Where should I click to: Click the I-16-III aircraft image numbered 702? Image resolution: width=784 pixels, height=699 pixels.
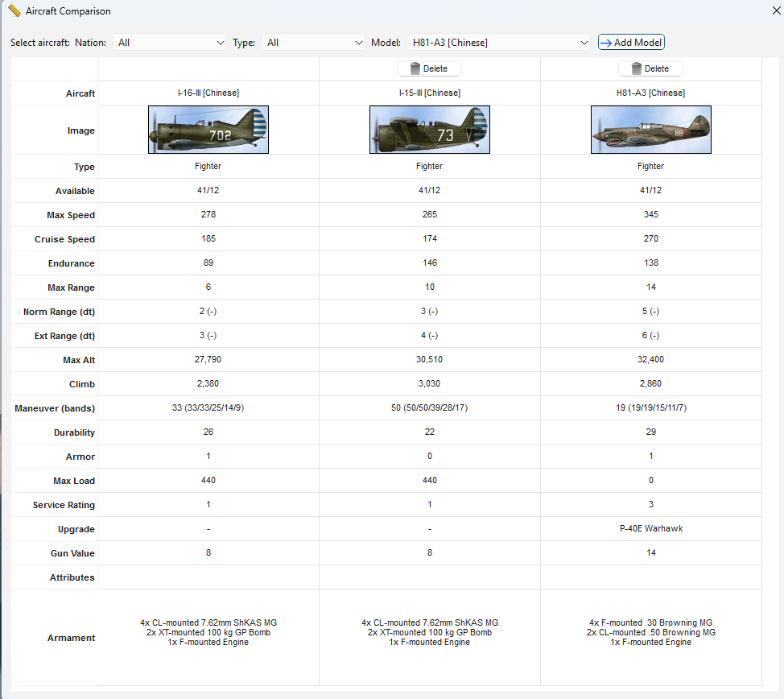[x=208, y=130]
